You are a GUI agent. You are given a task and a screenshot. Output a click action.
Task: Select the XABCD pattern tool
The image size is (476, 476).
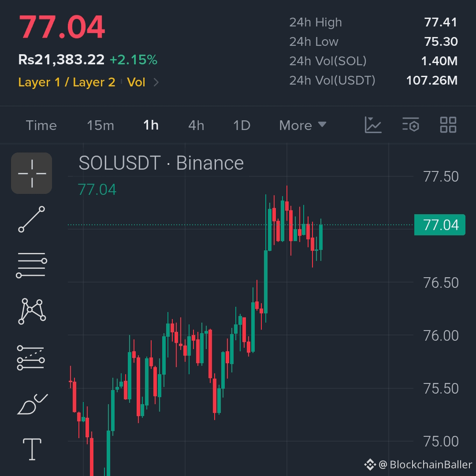click(32, 311)
